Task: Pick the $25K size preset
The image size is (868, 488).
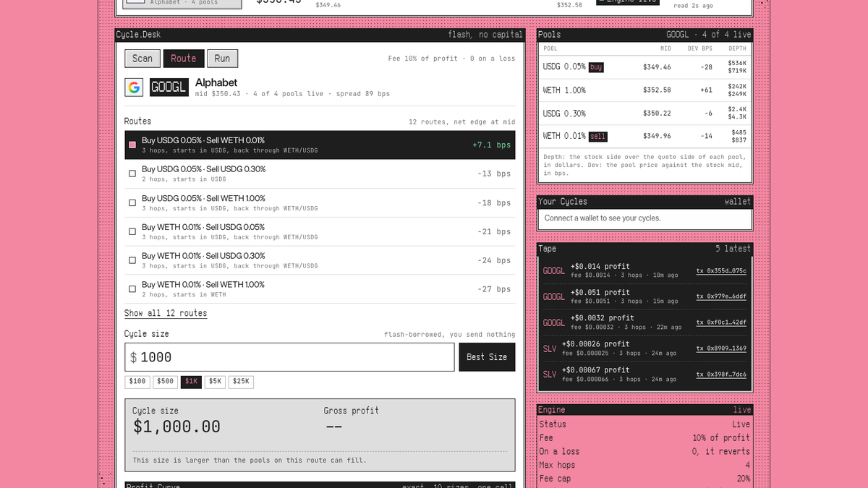Action: (241, 381)
